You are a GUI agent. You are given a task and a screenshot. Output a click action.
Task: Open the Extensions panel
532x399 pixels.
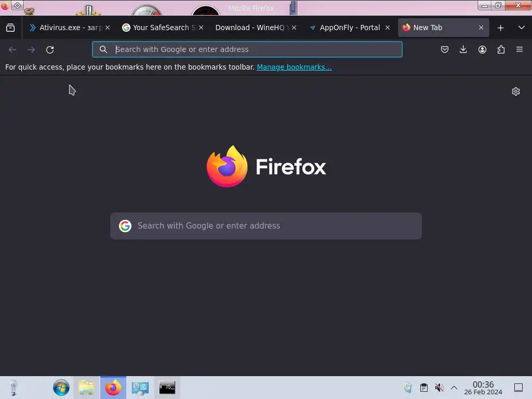(x=501, y=49)
